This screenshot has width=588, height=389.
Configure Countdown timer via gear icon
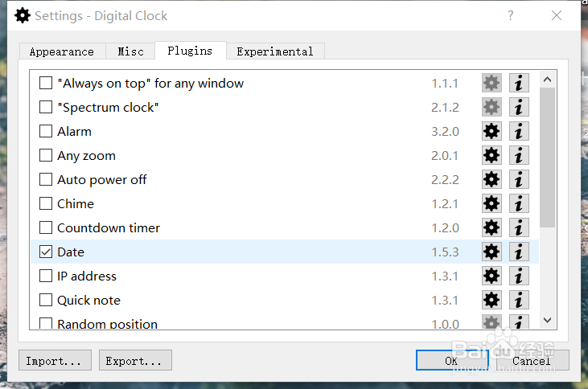[491, 227]
